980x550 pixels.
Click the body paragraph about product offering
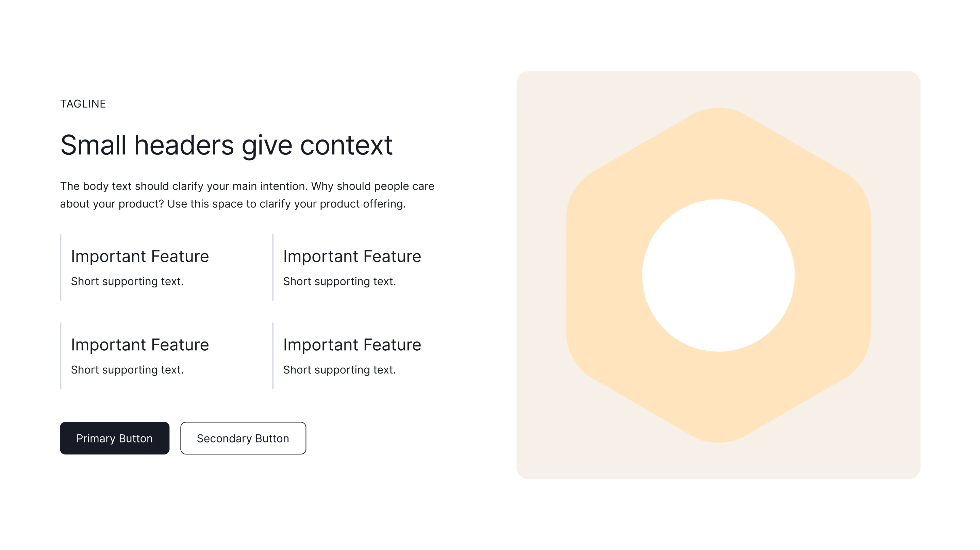click(247, 195)
